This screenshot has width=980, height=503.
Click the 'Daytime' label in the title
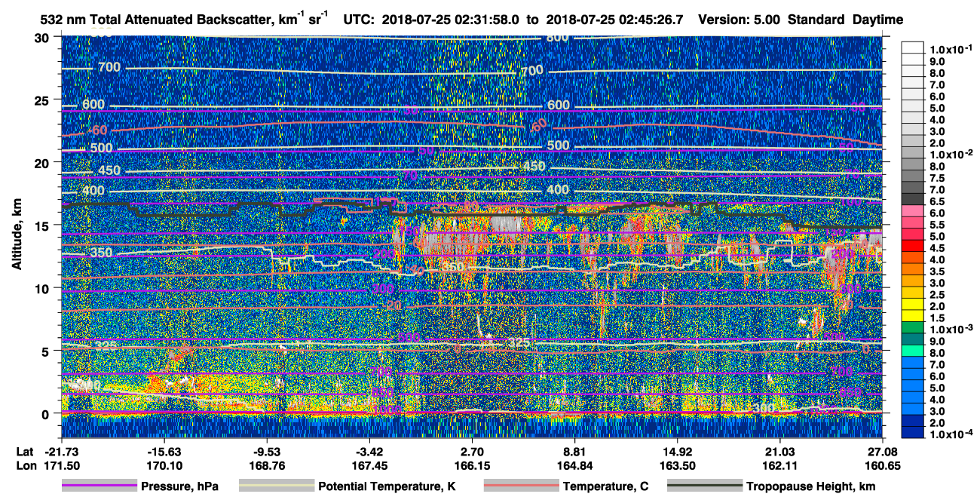coord(877,20)
